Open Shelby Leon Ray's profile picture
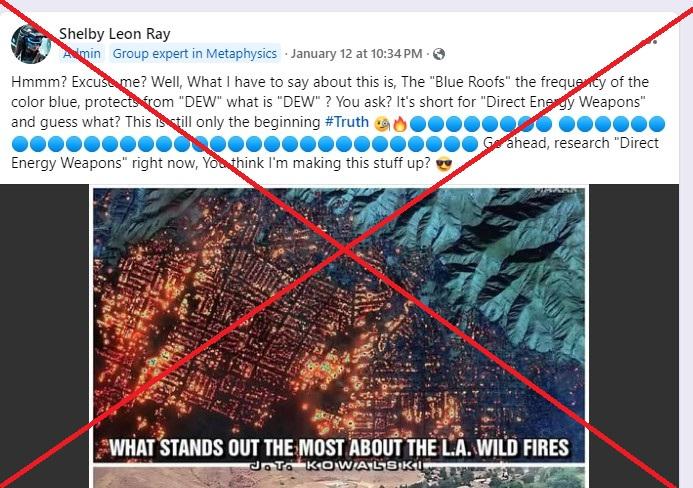This screenshot has height=488, width=693. pyautogui.click(x=30, y=44)
